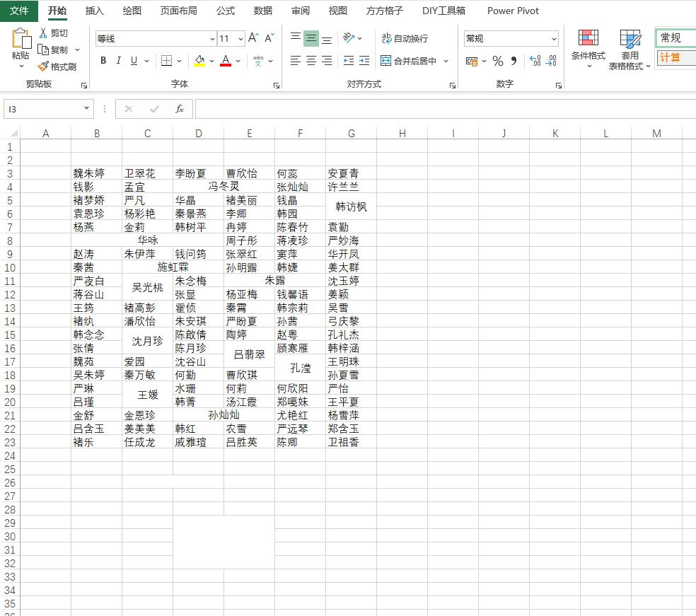Image resolution: width=696 pixels, height=616 pixels.
Task: Open the 方方格子 ribbon tab
Action: (x=384, y=11)
